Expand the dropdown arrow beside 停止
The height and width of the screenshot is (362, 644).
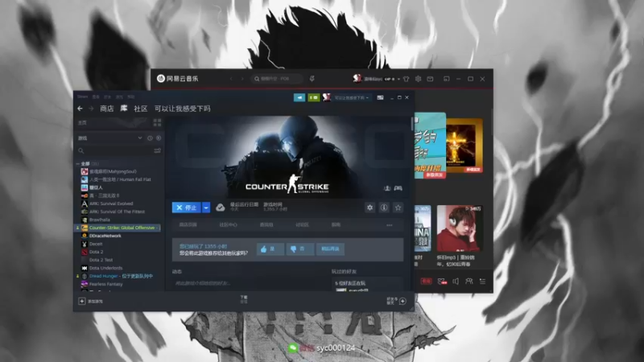(x=206, y=208)
